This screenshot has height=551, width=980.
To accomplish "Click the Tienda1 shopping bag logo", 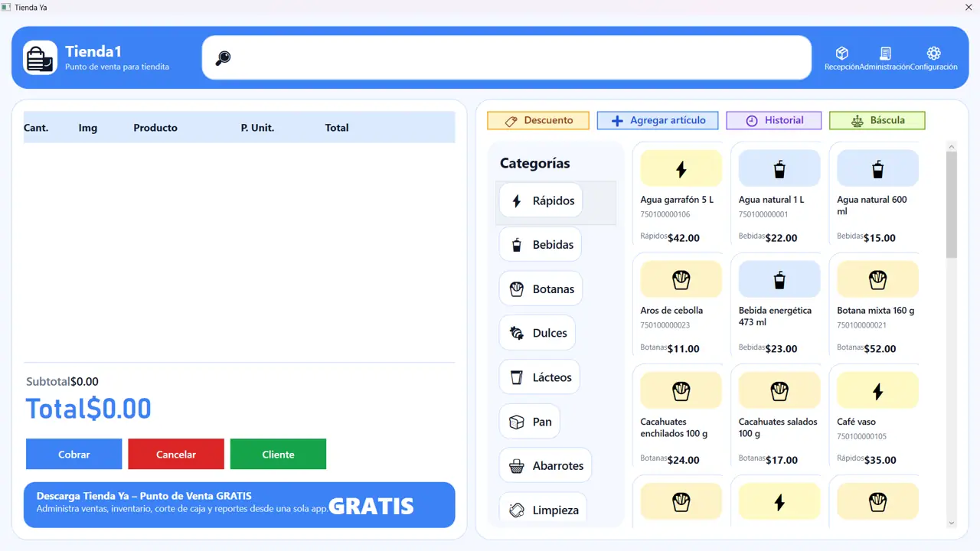I will point(40,57).
